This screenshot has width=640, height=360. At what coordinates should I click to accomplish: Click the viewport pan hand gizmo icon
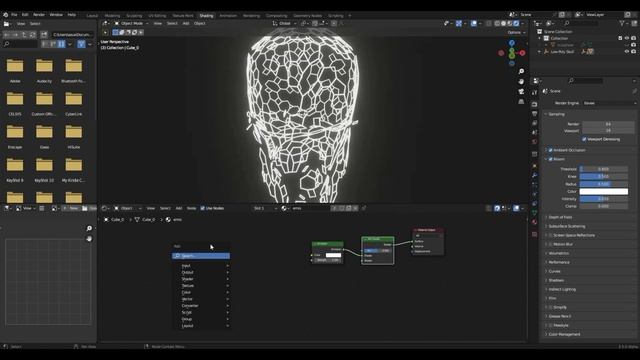tap(521, 82)
